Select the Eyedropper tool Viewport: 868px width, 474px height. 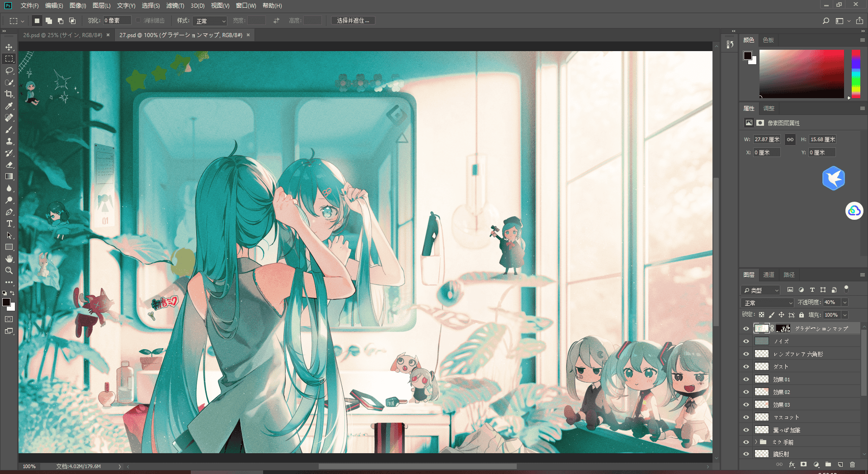(9, 106)
